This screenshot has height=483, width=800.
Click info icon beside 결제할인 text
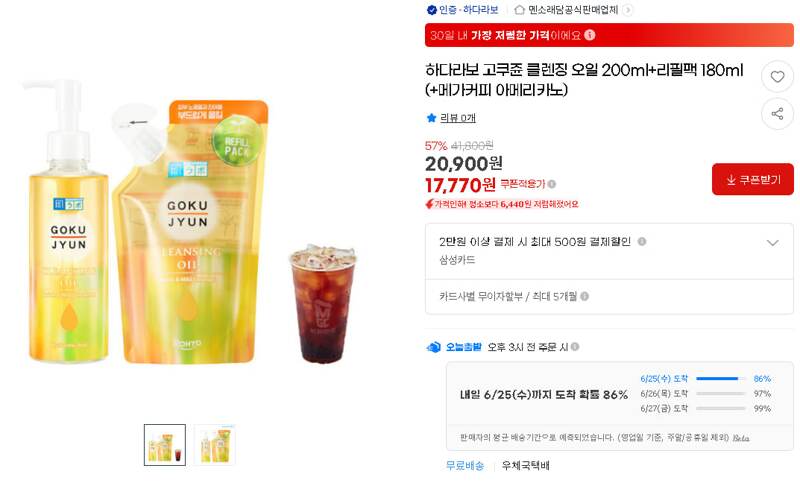click(642, 242)
